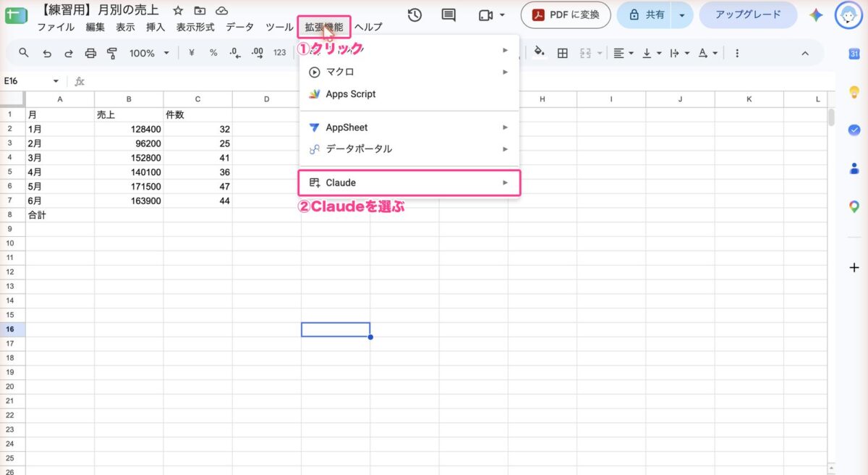Choose マクロ from the menu
The image size is (868, 475).
click(409, 72)
